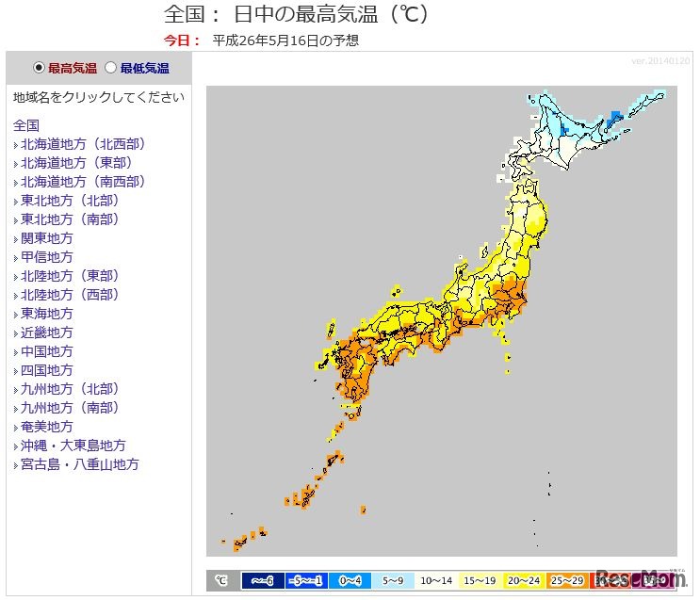Click the 今日： label
The image size is (700, 600).
182,41
